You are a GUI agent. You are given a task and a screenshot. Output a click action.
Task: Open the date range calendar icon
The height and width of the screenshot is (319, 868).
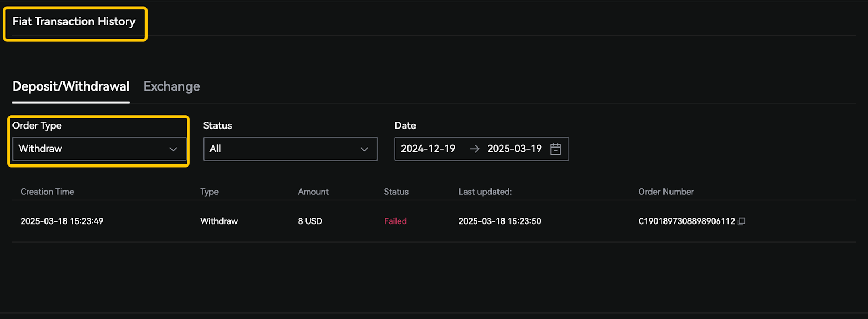pyautogui.click(x=556, y=149)
